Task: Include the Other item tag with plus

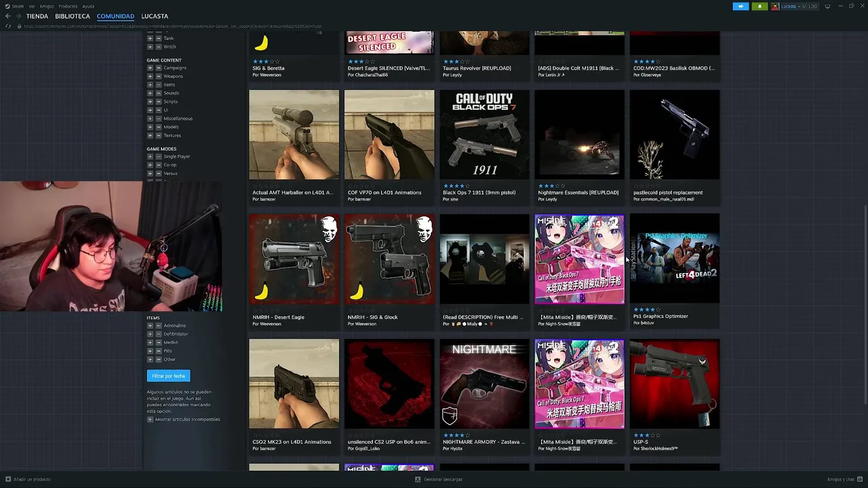Action: tap(150, 359)
